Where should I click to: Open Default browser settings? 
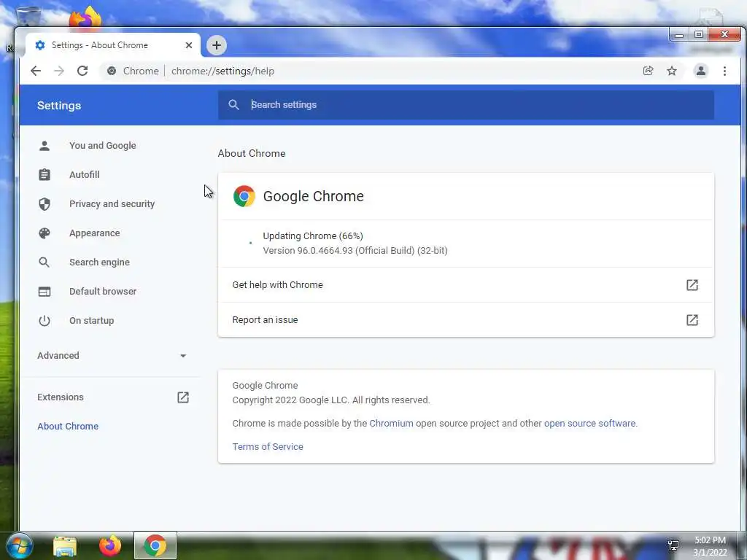click(102, 292)
